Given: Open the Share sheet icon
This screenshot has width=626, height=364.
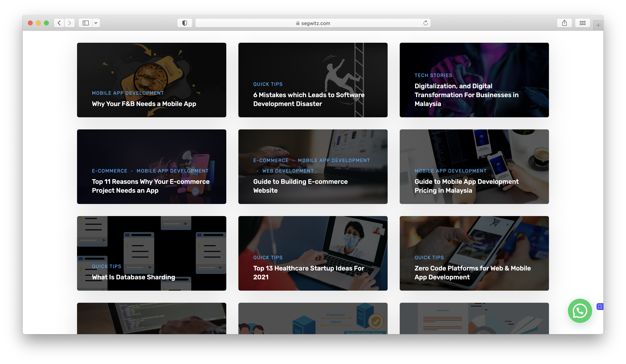Looking at the screenshot, I should (x=564, y=23).
